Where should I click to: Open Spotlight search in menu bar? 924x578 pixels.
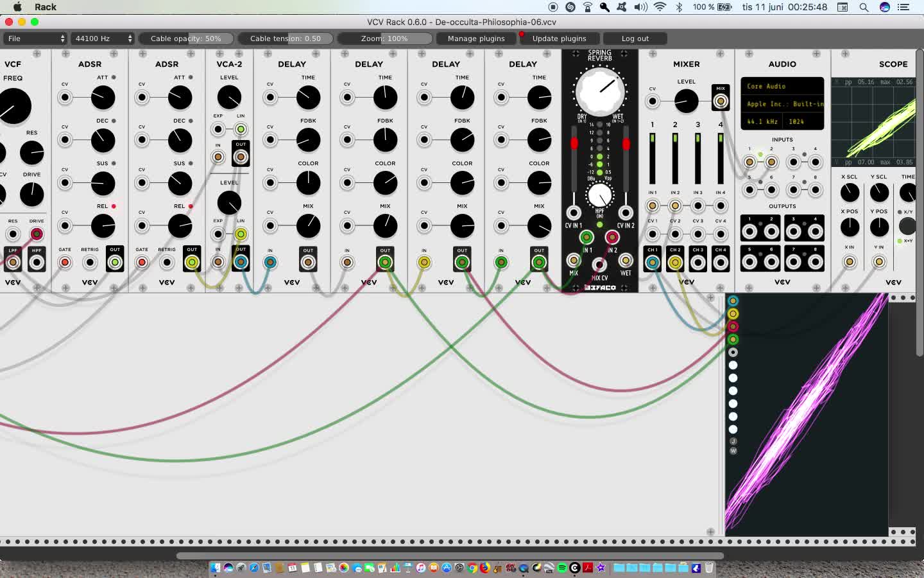(864, 7)
